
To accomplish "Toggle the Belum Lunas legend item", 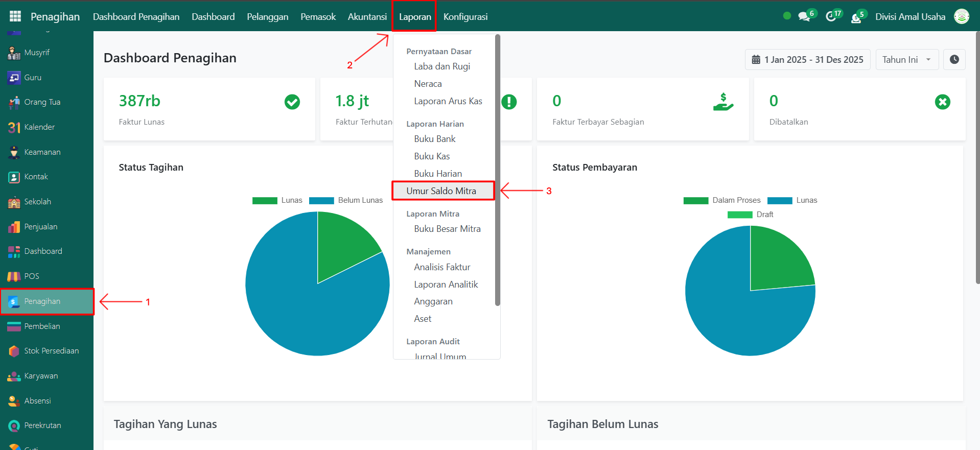I will point(346,200).
